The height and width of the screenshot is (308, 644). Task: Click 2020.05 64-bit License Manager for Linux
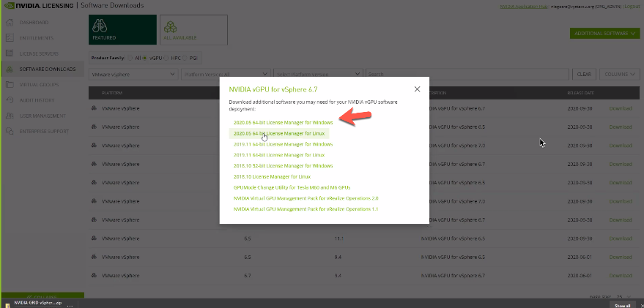279,133
